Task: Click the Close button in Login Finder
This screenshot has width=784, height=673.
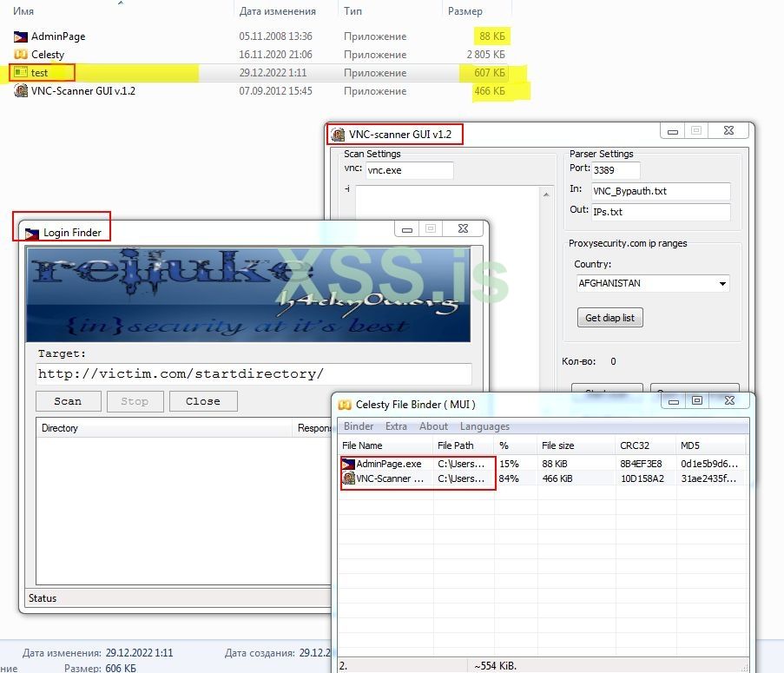Action: (x=203, y=401)
